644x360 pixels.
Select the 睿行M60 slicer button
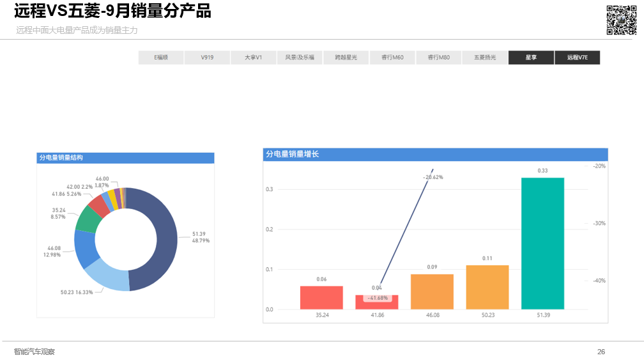[x=392, y=58]
